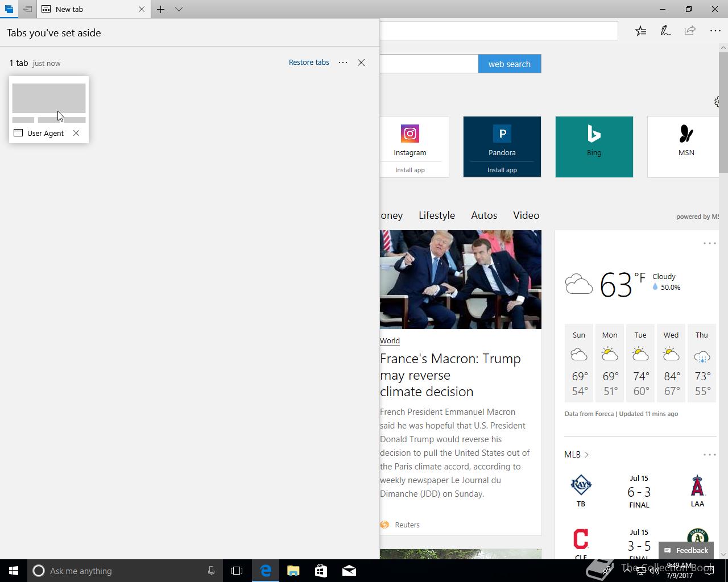728x582 pixels.
Task: Click the Edge icon on the taskbar
Action: (x=265, y=571)
